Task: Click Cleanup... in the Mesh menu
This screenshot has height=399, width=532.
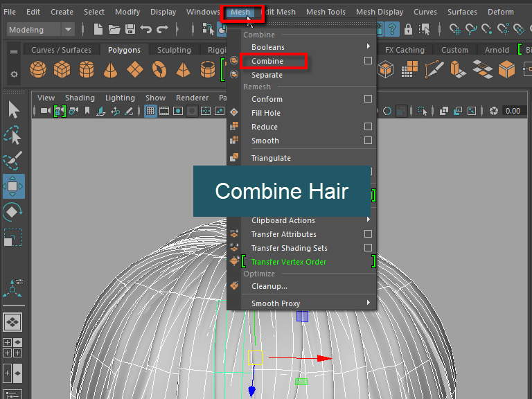Action: (x=269, y=286)
